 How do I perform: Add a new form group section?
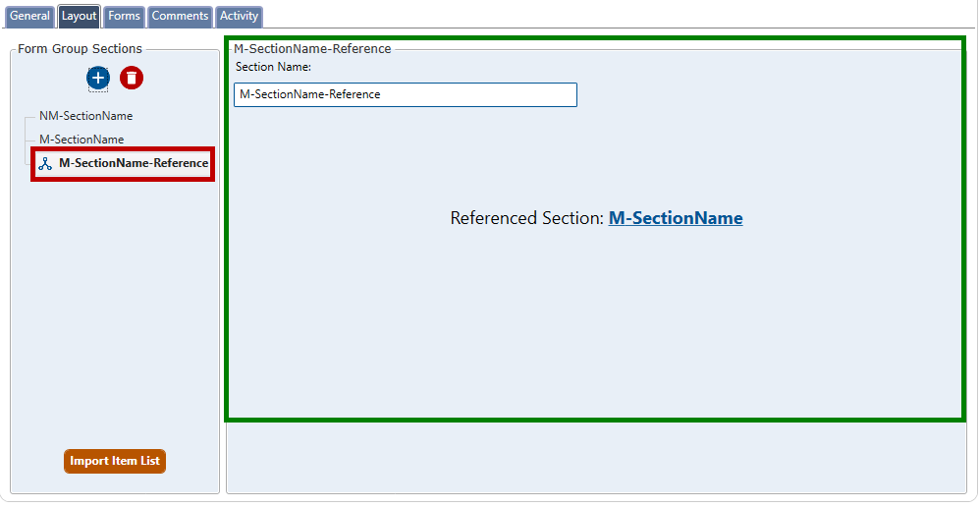pyautogui.click(x=97, y=78)
